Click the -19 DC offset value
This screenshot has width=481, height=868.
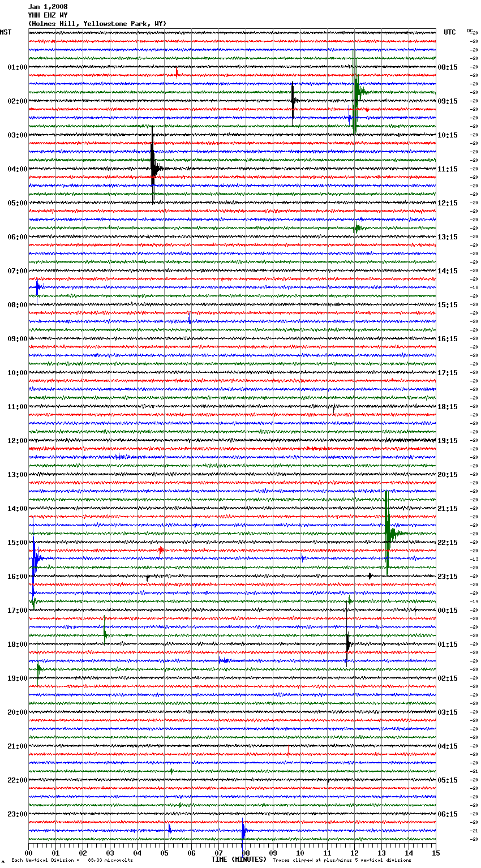click(x=474, y=601)
